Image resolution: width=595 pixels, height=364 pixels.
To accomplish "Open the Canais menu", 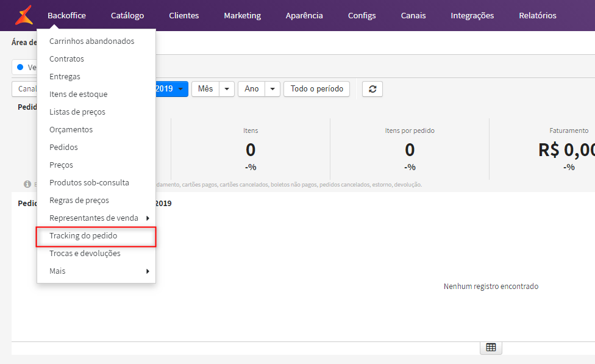I will pos(413,16).
